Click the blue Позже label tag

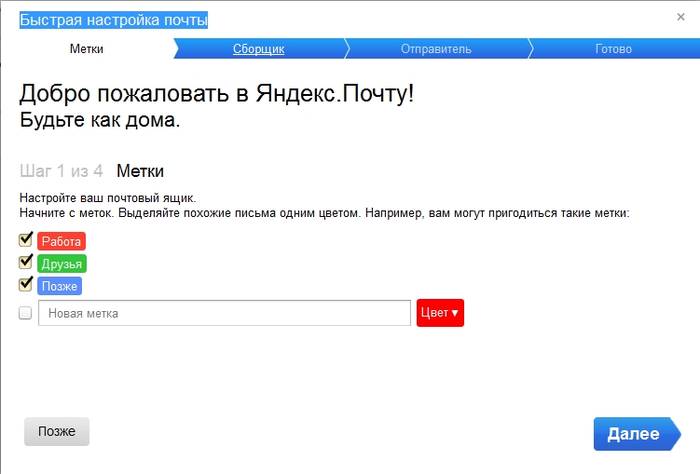(x=60, y=286)
